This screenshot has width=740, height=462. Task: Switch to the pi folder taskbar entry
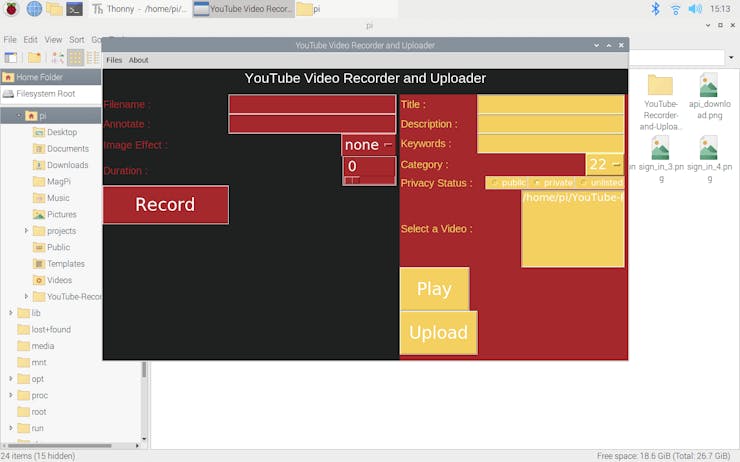pos(309,8)
